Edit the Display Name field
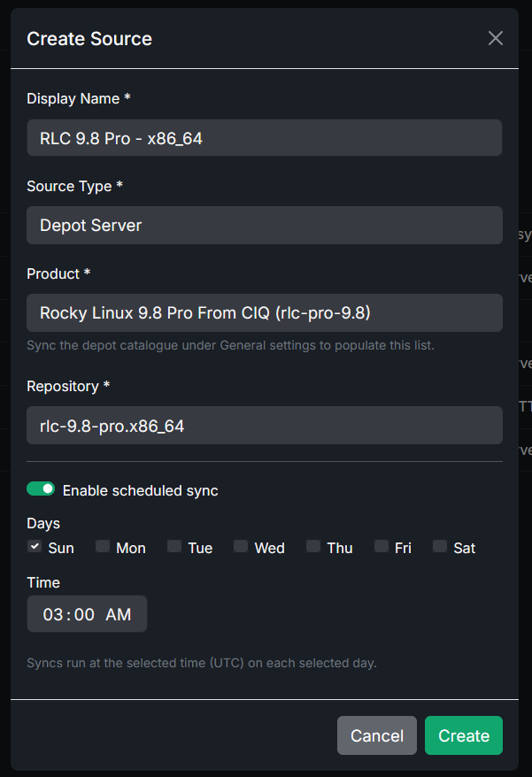 coord(265,138)
